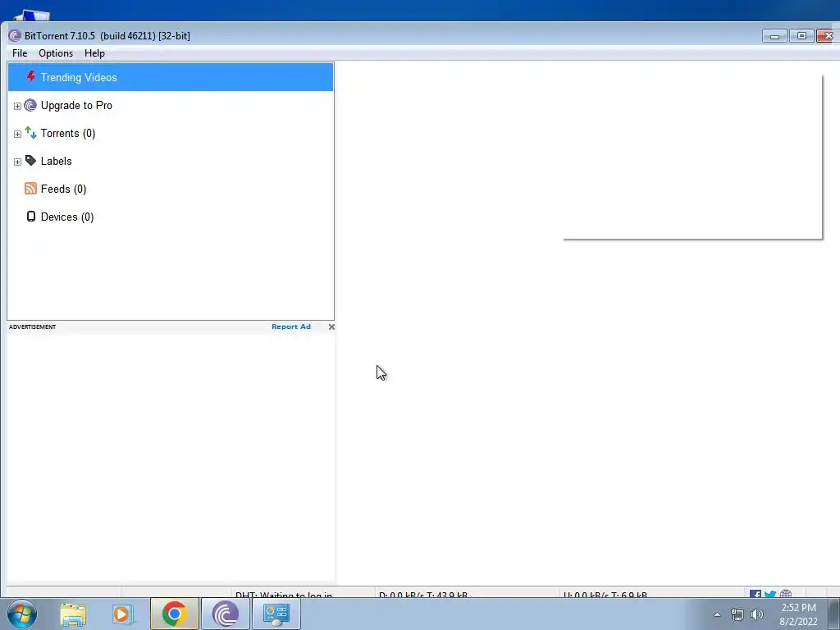Minimize the BitTorrent window
Image resolution: width=840 pixels, height=630 pixels.
point(774,36)
